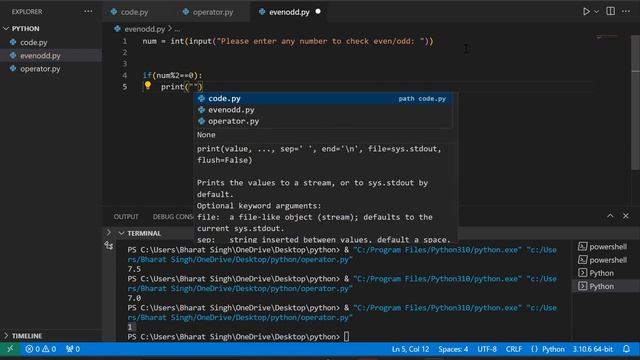The height and width of the screenshot is (360, 640).
Task: Expand the chevron left of TERMINAL
Action: pos(109,233)
